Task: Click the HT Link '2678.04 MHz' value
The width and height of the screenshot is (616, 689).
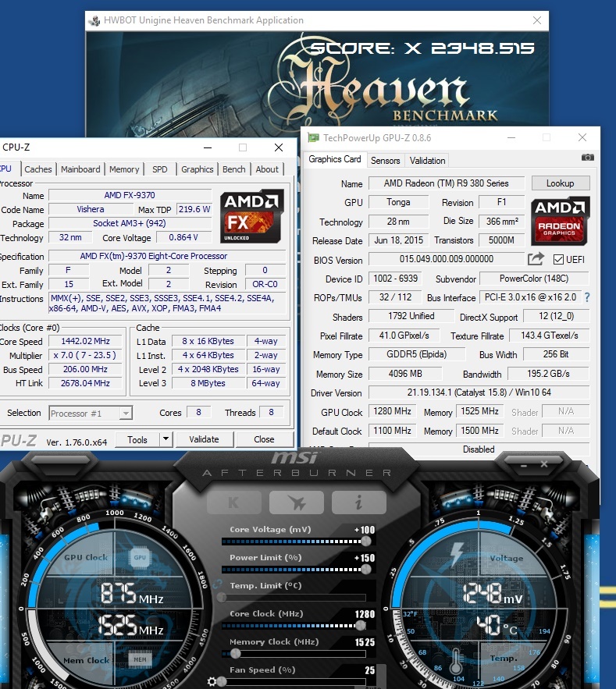Action: (x=85, y=383)
